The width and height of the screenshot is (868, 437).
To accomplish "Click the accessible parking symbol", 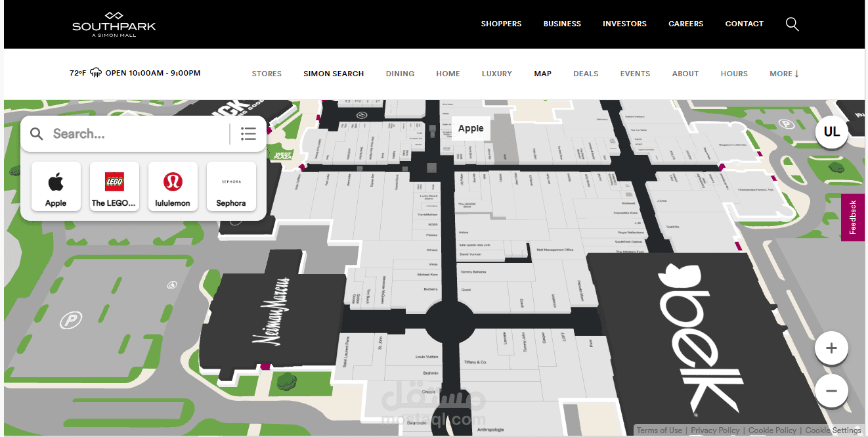I will click(x=173, y=285).
